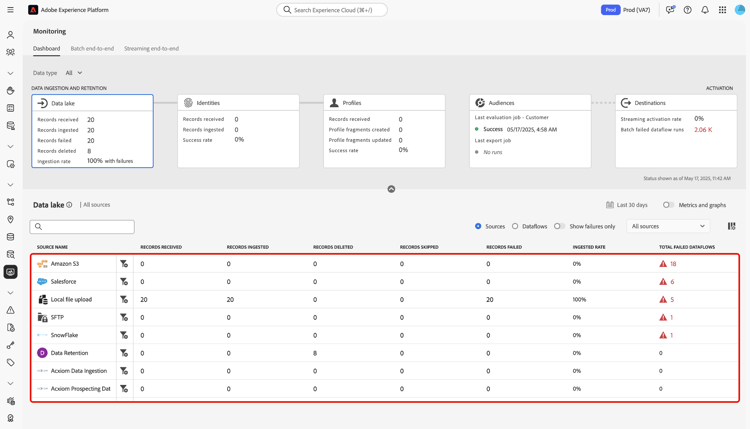Click the Data lake info icon

point(69,205)
